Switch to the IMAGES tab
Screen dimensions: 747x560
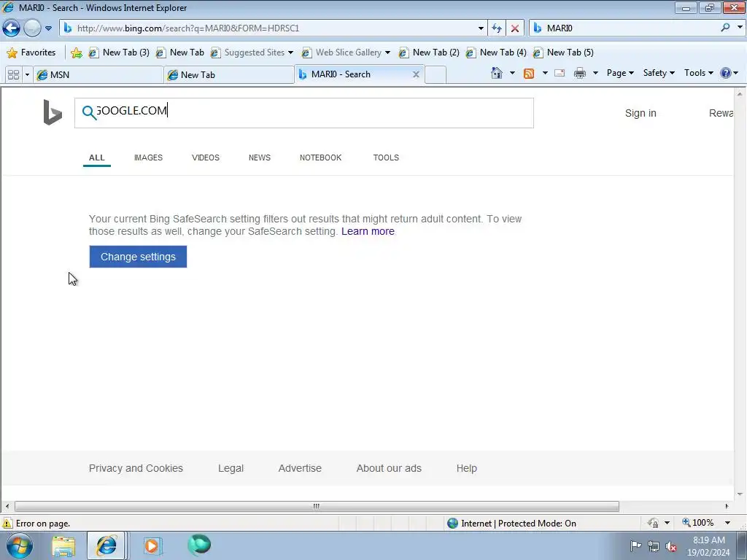coord(148,157)
